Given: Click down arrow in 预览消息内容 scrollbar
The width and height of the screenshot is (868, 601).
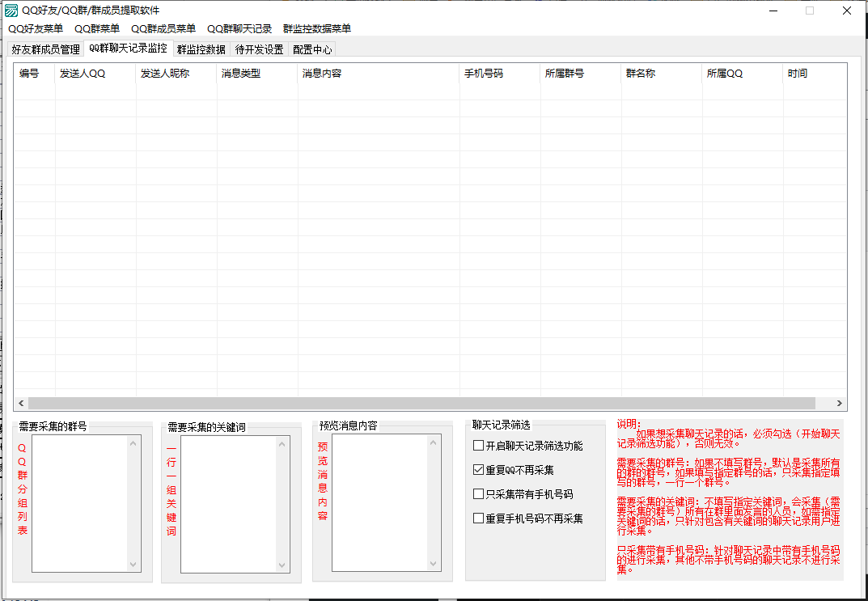Looking at the screenshot, I should pyautogui.click(x=434, y=563).
